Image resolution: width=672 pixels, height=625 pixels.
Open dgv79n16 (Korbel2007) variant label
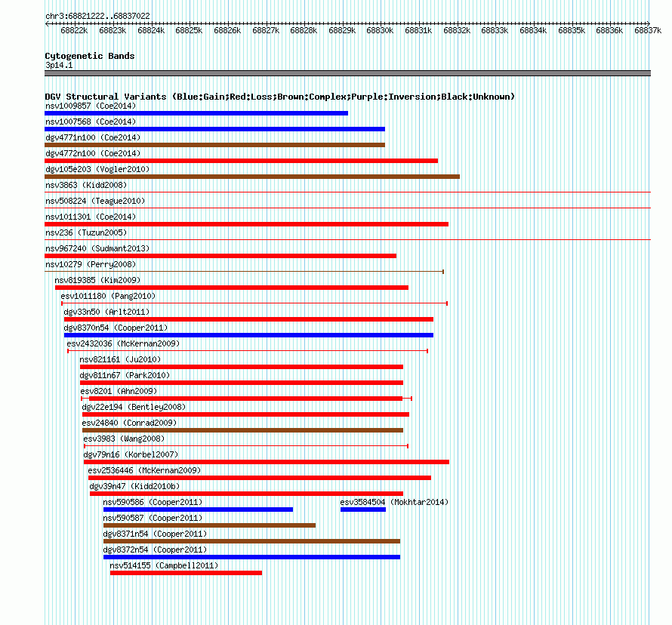click(131, 454)
